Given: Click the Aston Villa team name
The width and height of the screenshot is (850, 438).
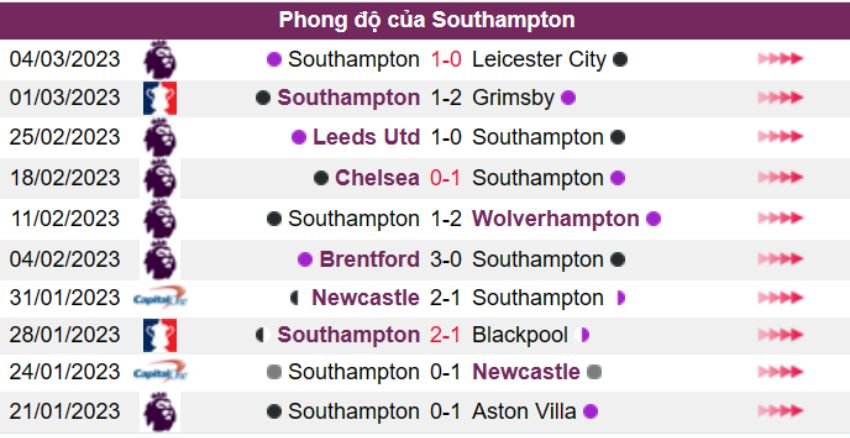Looking at the screenshot, I should 524,411.
